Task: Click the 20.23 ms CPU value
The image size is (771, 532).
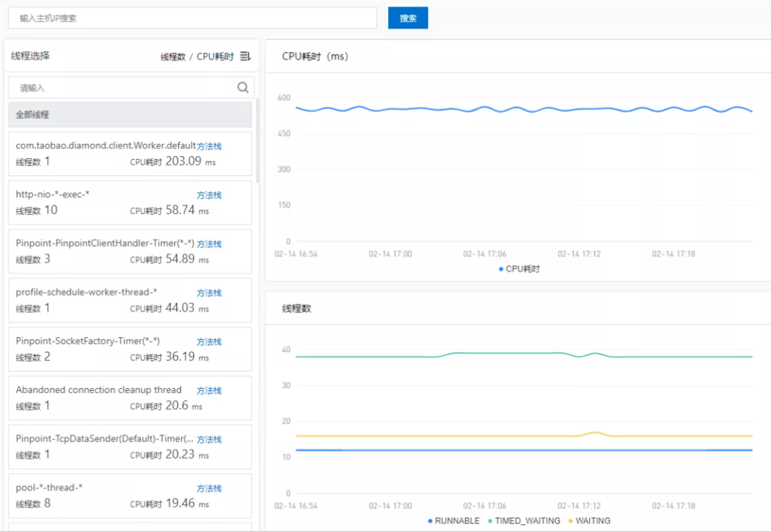Action: (x=187, y=454)
